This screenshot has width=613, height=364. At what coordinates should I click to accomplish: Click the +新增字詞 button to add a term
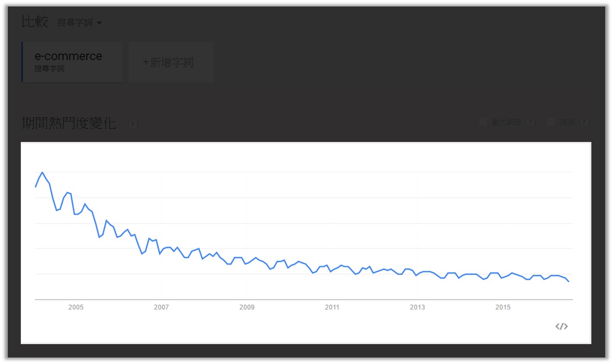click(171, 61)
